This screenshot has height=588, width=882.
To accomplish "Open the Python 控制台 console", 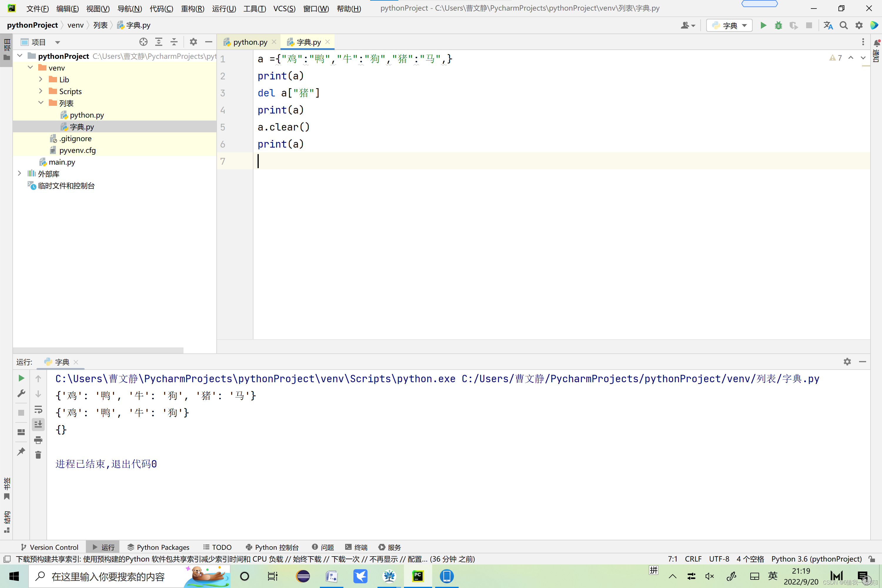I will click(272, 547).
